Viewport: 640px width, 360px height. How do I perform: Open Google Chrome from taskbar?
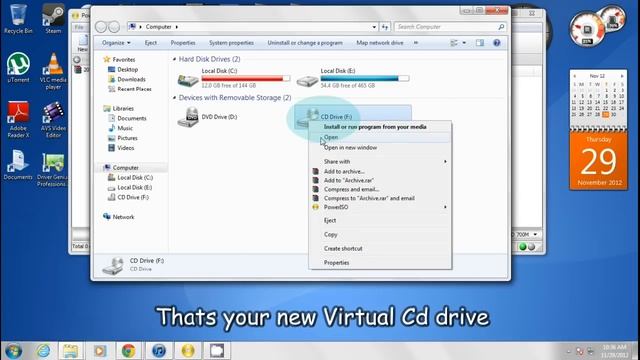click(x=129, y=351)
